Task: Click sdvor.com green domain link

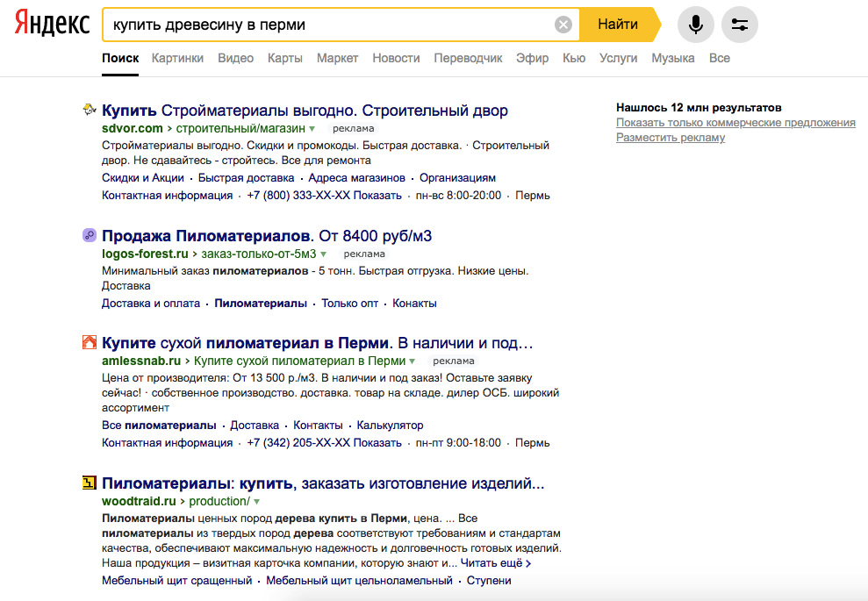Action: point(133,128)
